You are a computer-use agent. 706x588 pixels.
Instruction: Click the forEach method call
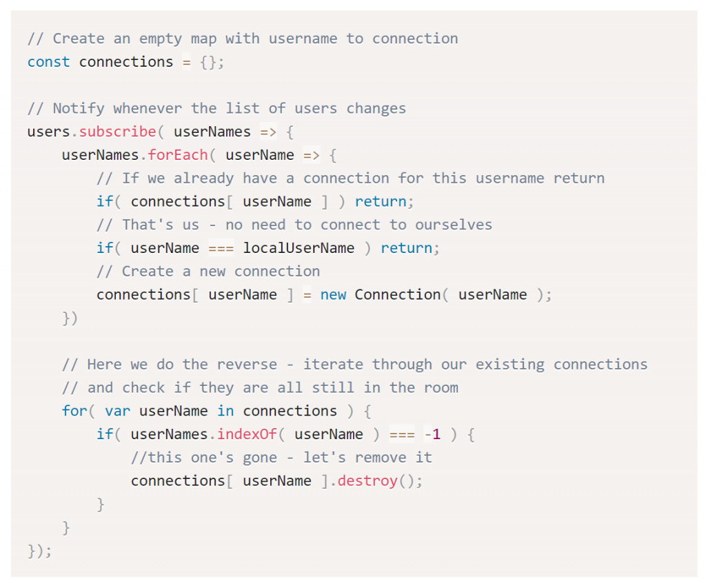click(178, 155)
